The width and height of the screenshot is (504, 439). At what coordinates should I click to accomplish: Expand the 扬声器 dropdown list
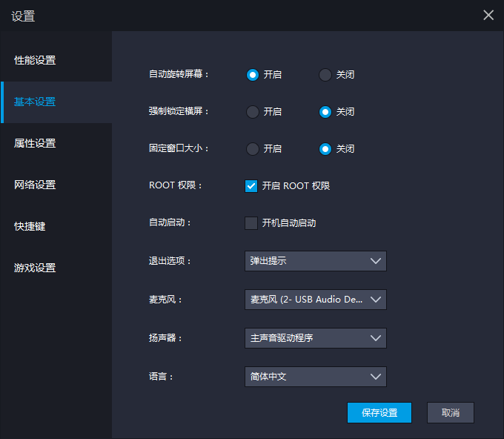tap(316, 338)
